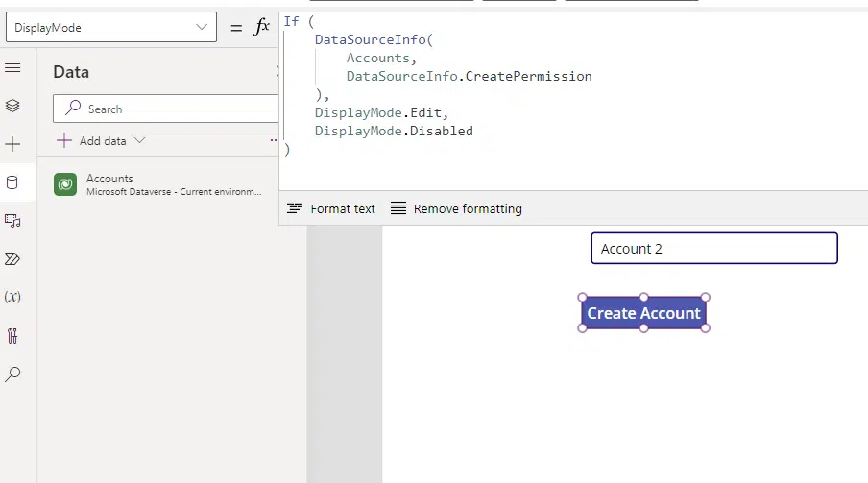Viewport: 868px width, 483px height.
Task: Click the fx formula icon
Action: click(x=261, y=27)
